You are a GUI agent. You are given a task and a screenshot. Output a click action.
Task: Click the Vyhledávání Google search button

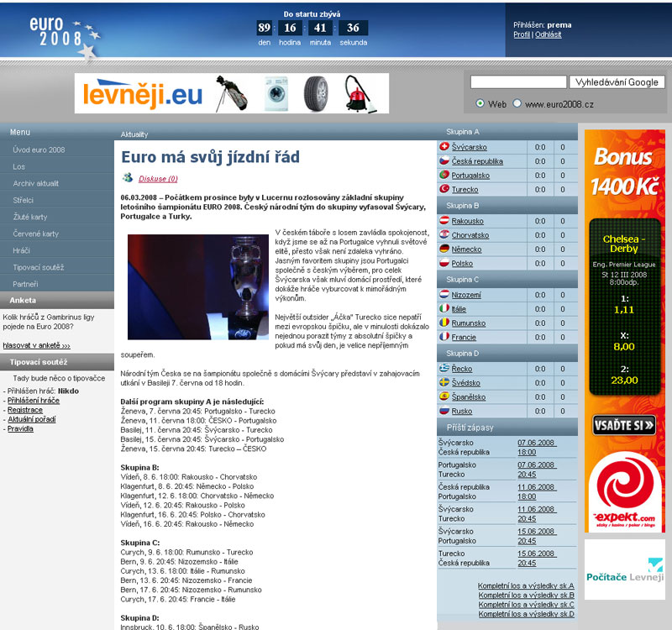tap(617, 81)
